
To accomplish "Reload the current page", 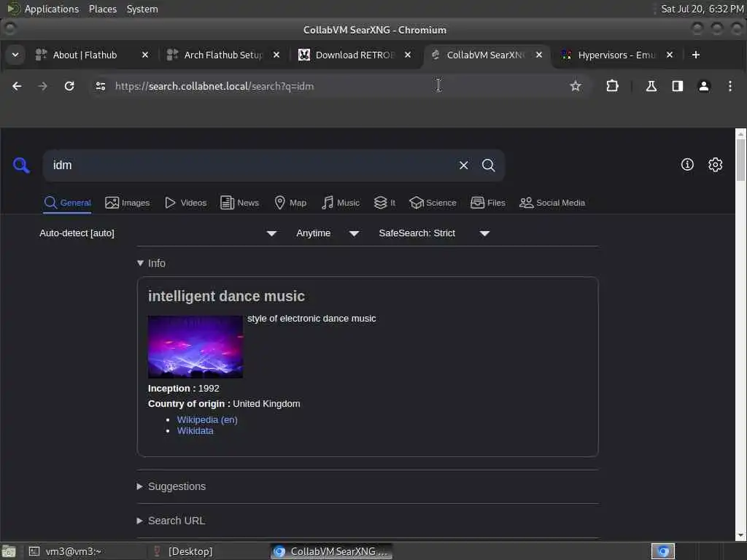I will pyautogui.click(x=69, y=86).
